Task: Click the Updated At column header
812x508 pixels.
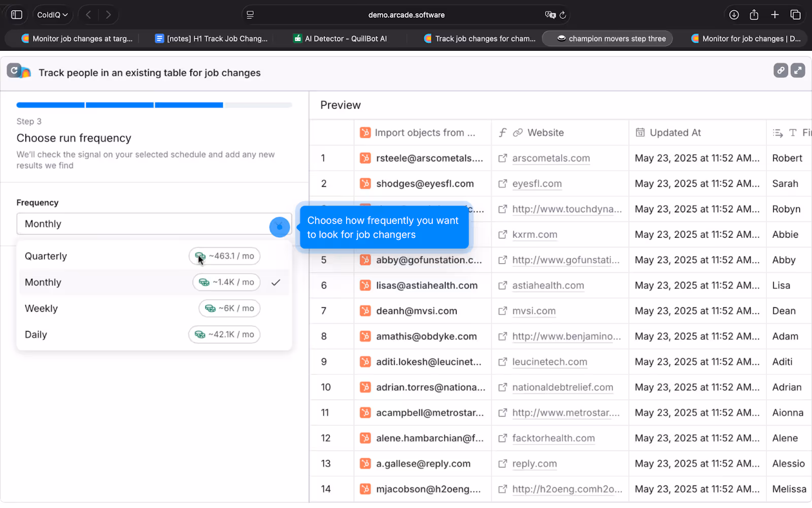Action: pyautogui.click(x=698, y=133)
